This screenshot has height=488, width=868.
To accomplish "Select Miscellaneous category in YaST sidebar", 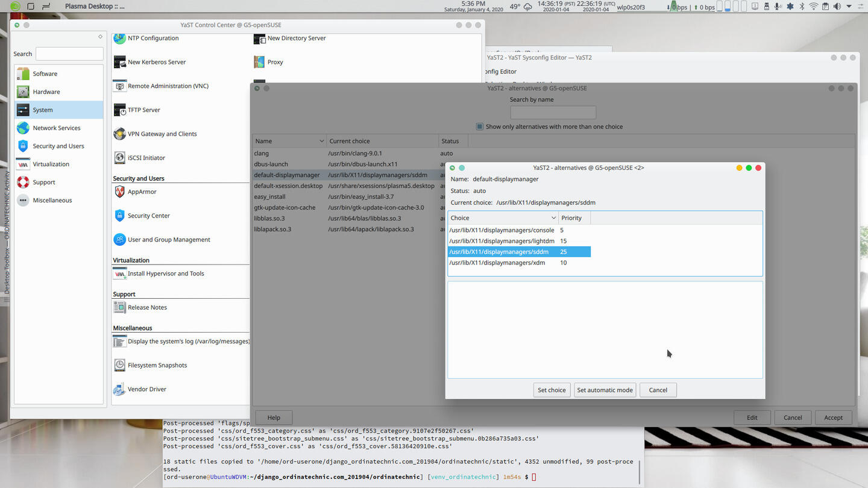I will 59,200.
